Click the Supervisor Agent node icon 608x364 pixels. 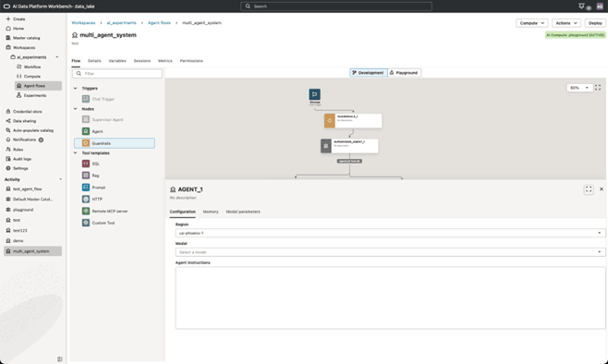click(86, 119)
